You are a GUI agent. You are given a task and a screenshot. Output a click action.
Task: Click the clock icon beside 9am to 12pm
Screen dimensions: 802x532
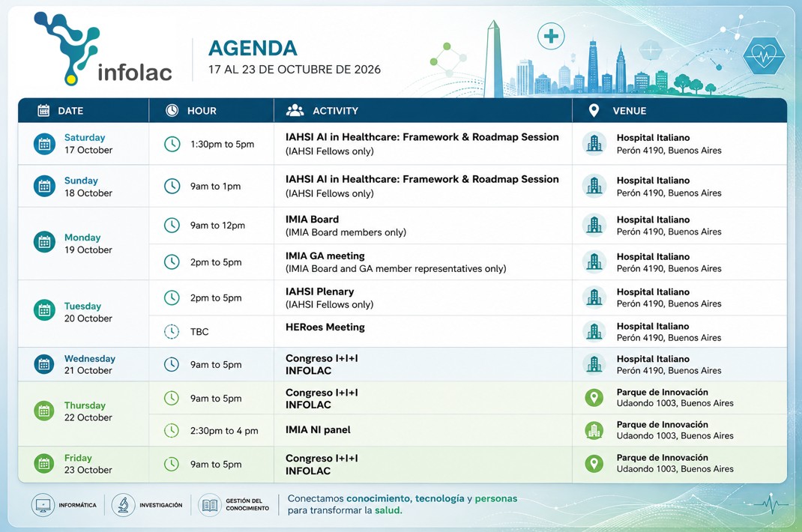[172, 225]
